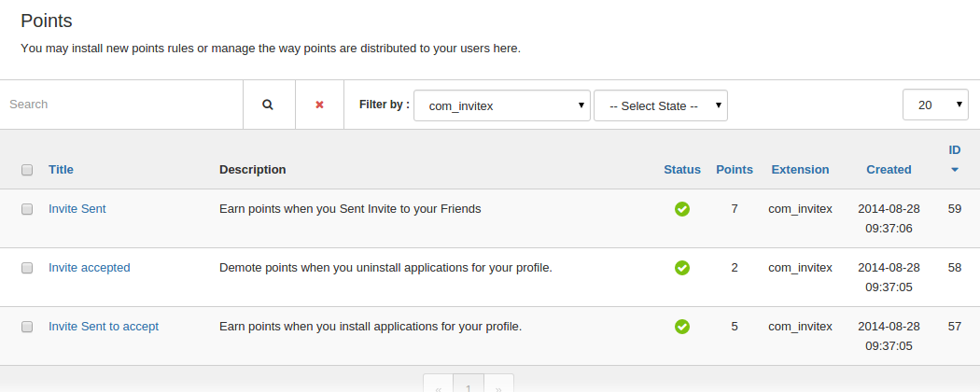Open the Invite Sent rule link

[x=77, y=209]
